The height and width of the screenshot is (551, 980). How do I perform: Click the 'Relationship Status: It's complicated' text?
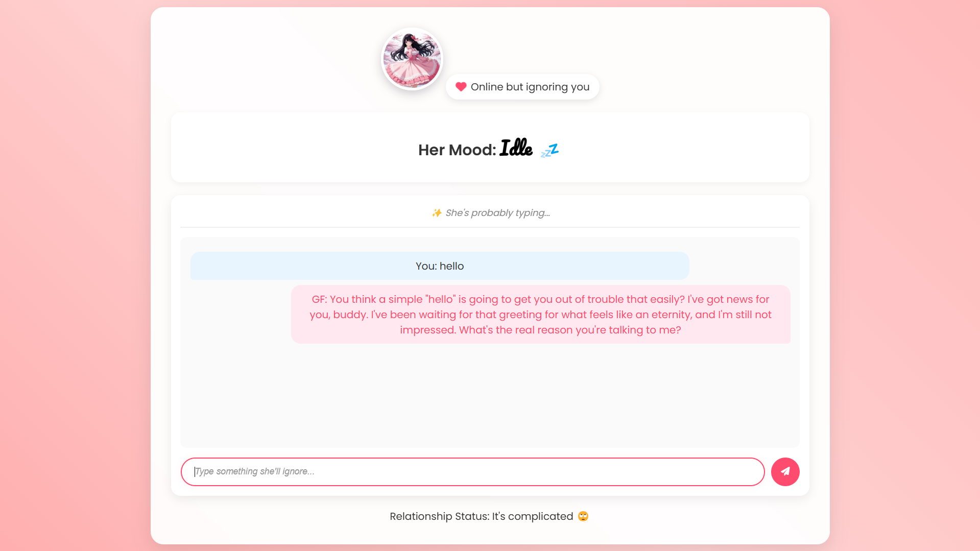coord(481,516)
